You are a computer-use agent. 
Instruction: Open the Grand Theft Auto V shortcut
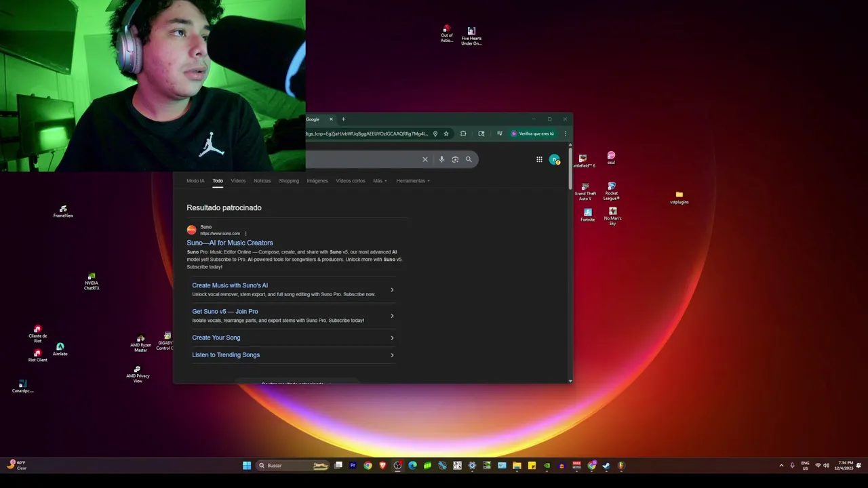[x=585, y=192]
